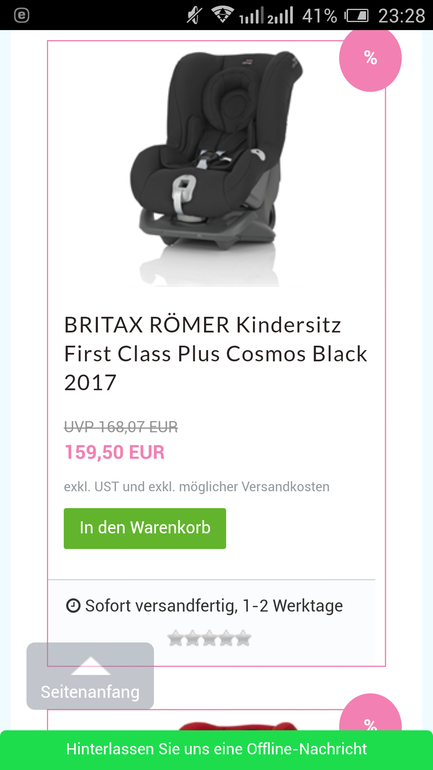This screenshot has height=770, width=433.
Task: Click the pink 159,50 EUR price
Action: [x=114, y=452]
